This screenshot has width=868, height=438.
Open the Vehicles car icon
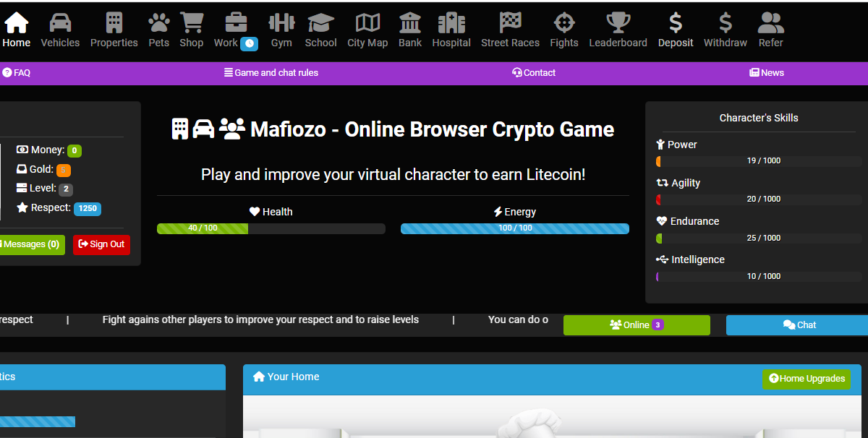[60, 22]
